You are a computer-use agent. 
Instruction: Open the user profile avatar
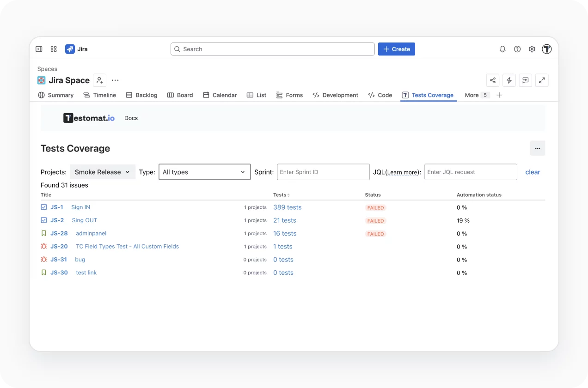coord(547,49)
